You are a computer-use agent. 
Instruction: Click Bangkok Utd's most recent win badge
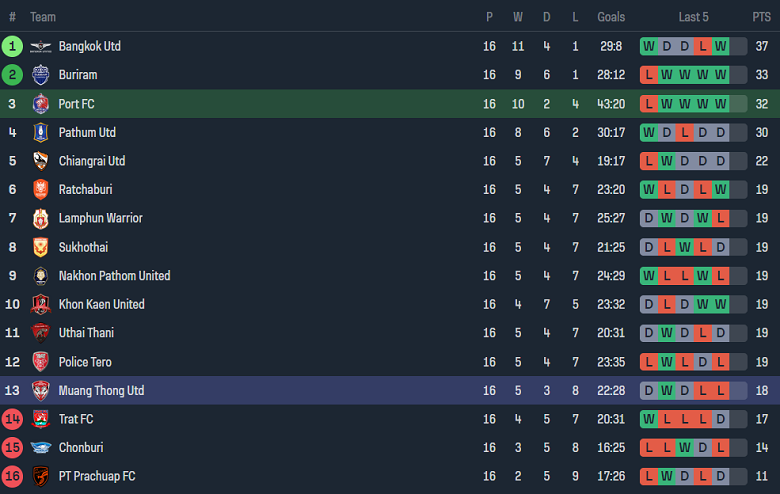coord(721,46)
